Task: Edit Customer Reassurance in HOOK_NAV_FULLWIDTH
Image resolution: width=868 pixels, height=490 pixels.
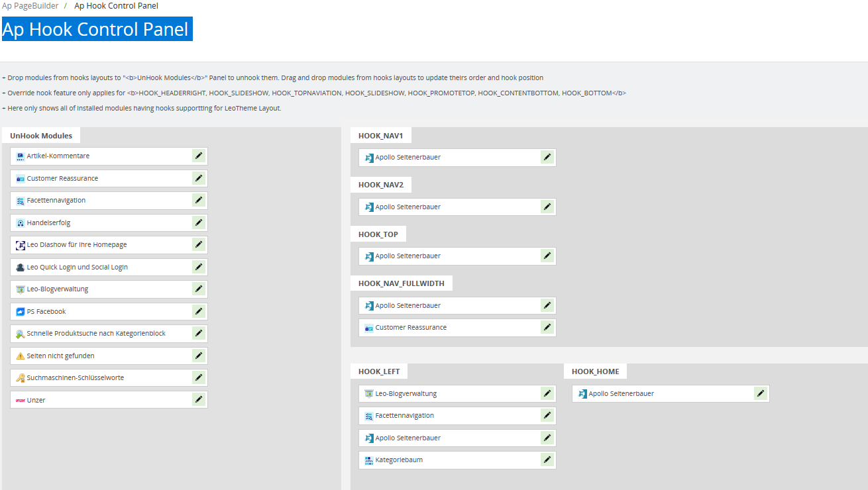Action: (x=547, y=327)
